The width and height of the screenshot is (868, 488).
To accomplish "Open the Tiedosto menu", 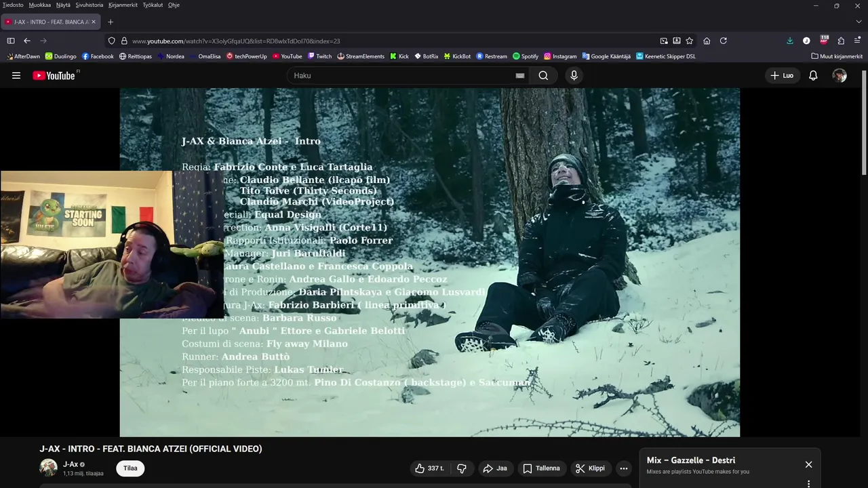I will [13, 5].
